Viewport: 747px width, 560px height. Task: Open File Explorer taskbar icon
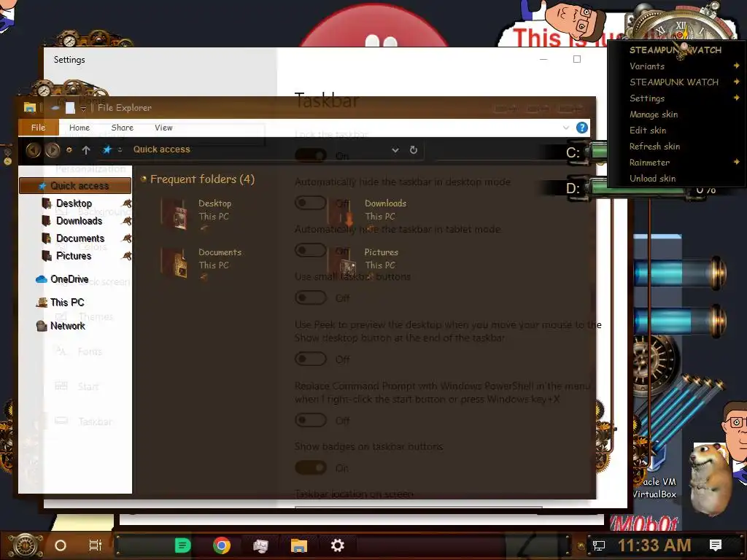coord(298,545)
